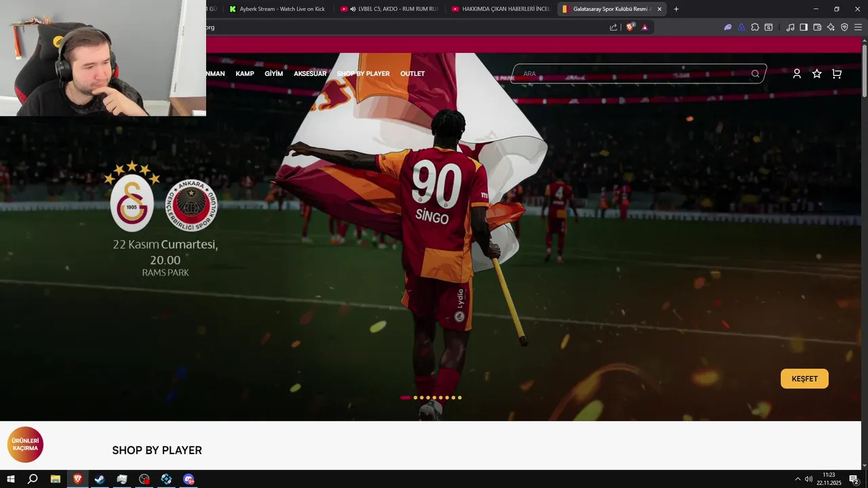Click the music note playlist icon
Image resolution: width=868 pixels, height=488 pixels.
click(790, 27)
